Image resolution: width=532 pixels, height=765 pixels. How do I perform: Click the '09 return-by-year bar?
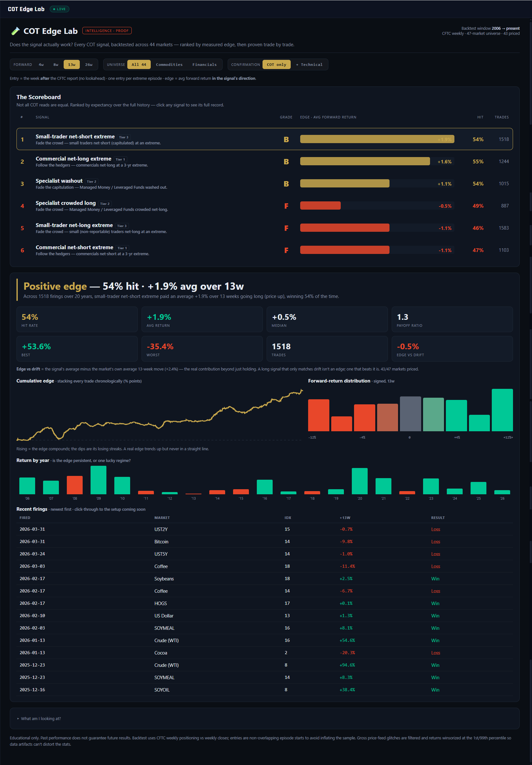click(x=98, y=480)
